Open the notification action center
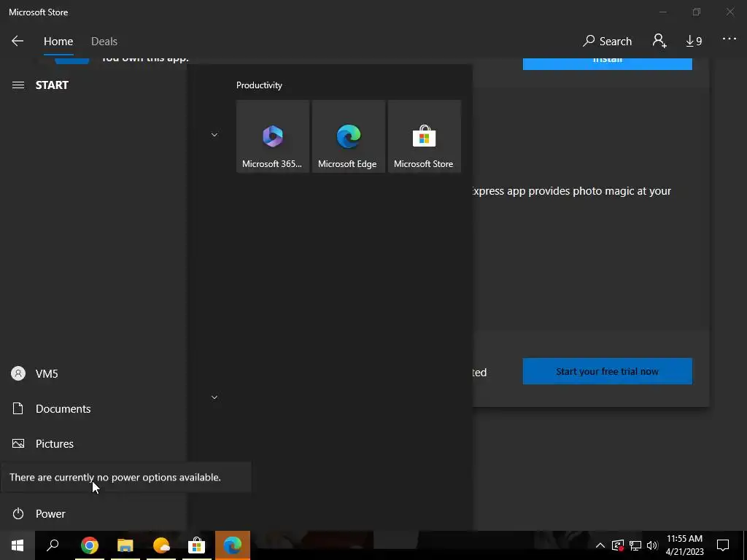 (723, 545)
